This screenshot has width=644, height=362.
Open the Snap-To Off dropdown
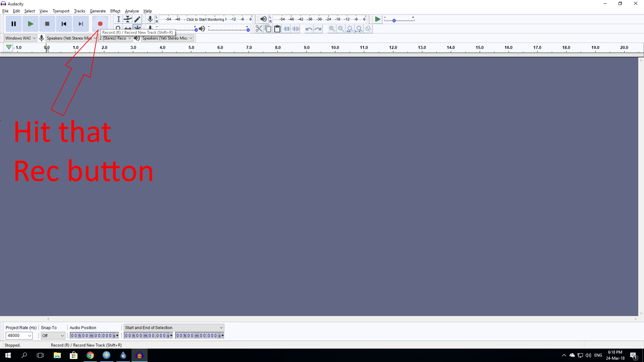point(53,336)
